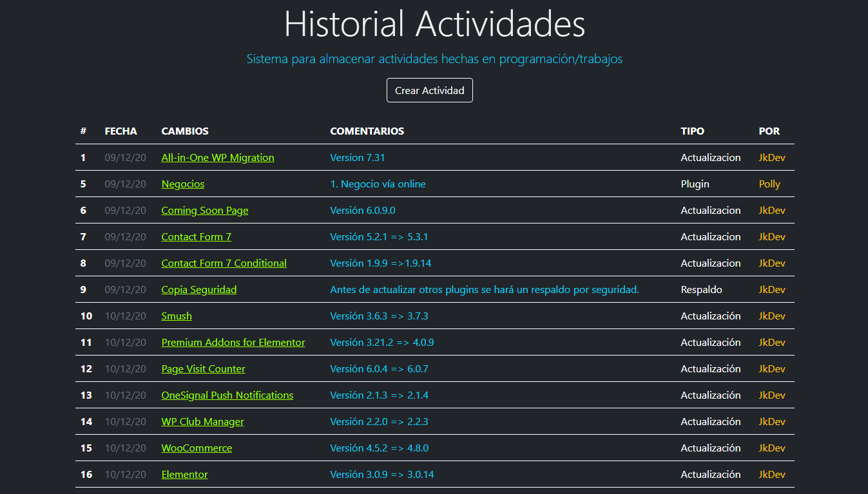Click the subtitle starting 'Sistema para almacenar'

pos(434,59)
